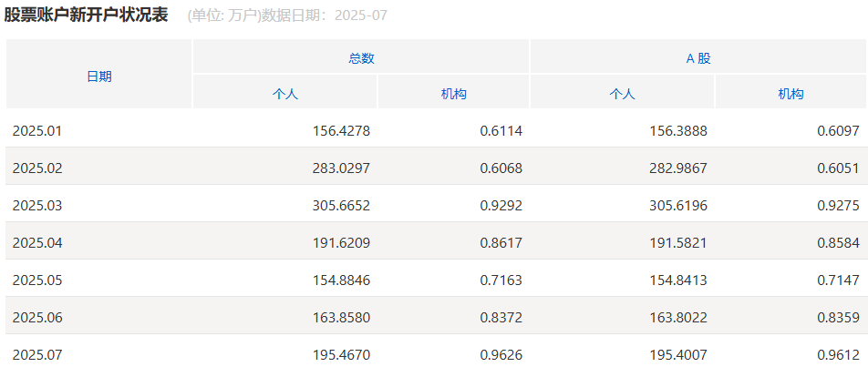Highlight the figure 0.7163
This screenshot has height=367, width=868.
click(501, 280)
